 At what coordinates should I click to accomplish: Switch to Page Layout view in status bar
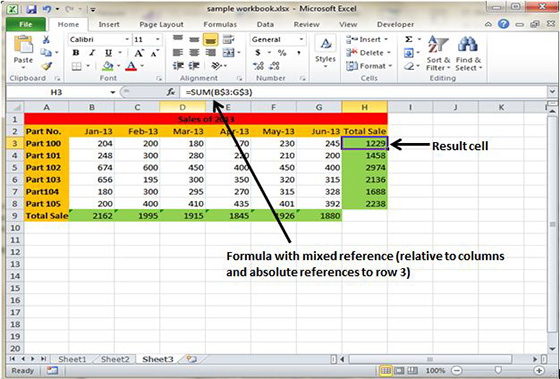(x=399, y=370)
